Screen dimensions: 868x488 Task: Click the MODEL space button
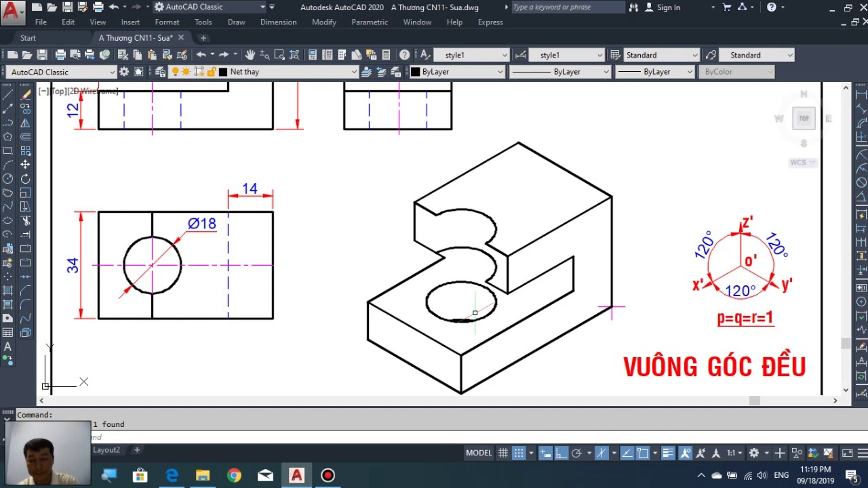coord(479,453)
